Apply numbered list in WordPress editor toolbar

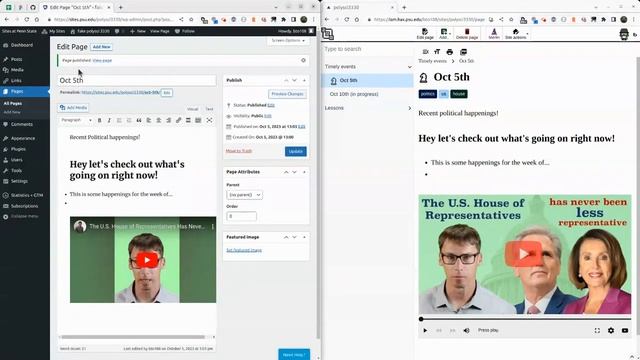(x=129, y=120)
